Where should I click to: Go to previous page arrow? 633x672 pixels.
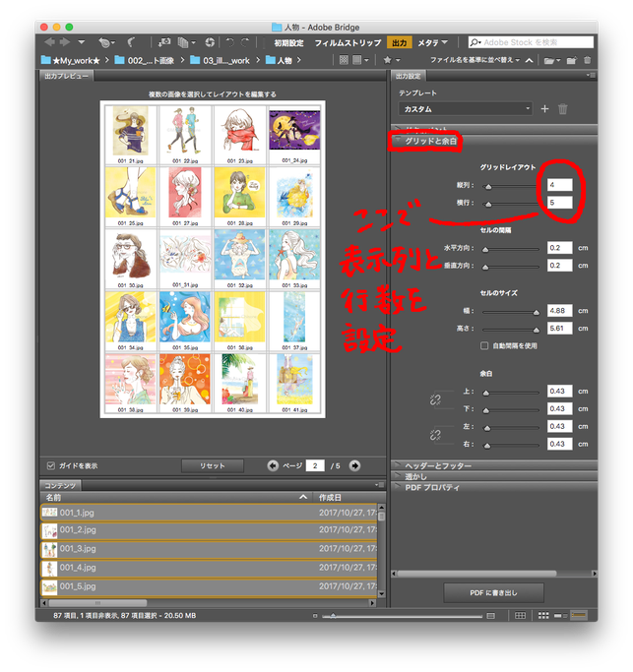click(x=273, y=465)
